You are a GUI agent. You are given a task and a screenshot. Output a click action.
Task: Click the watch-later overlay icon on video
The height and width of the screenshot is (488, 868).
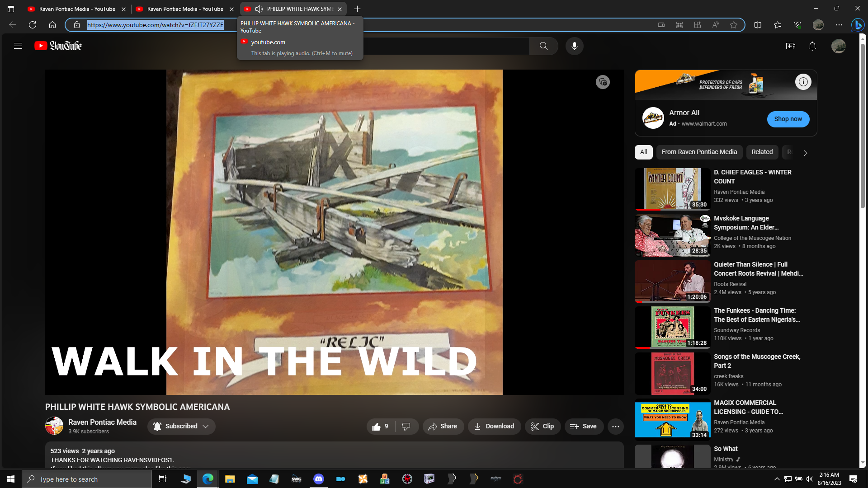602,82
